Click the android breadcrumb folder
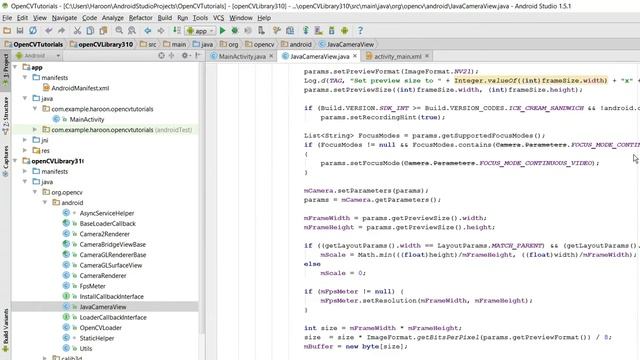 296,44
